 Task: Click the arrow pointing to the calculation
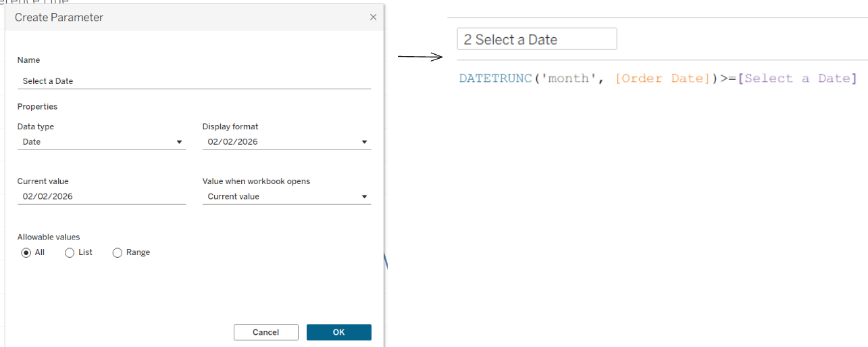419,57
